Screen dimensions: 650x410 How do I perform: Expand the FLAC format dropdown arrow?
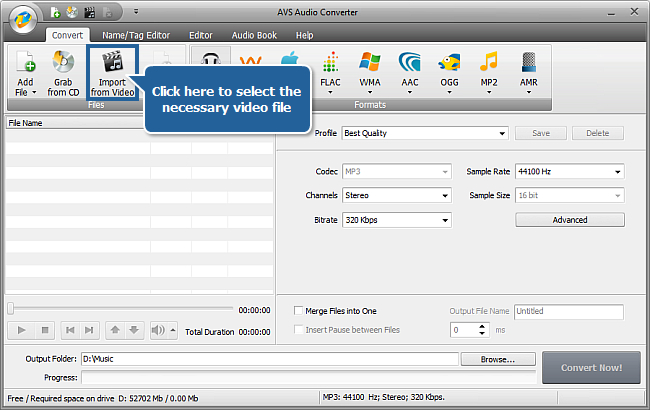(330, 92)
